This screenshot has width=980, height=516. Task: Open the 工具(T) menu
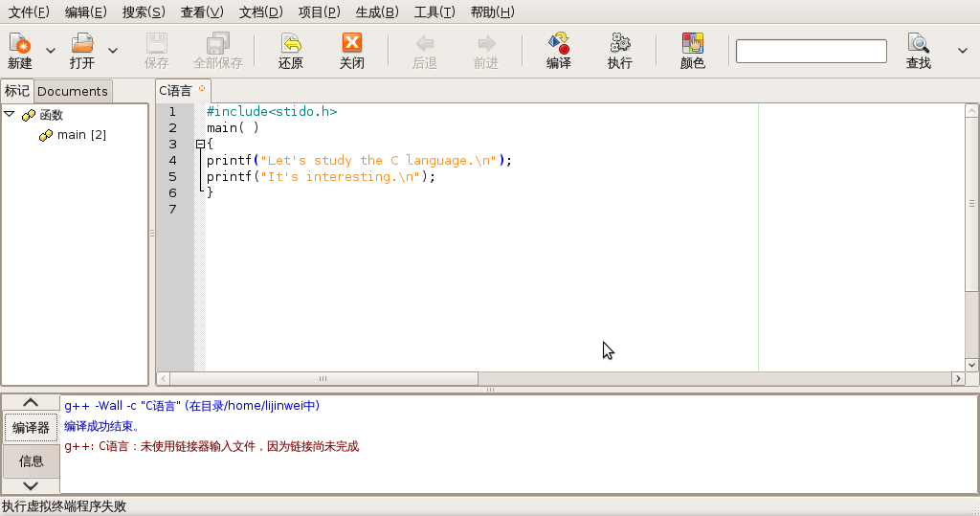coord(434,11)
